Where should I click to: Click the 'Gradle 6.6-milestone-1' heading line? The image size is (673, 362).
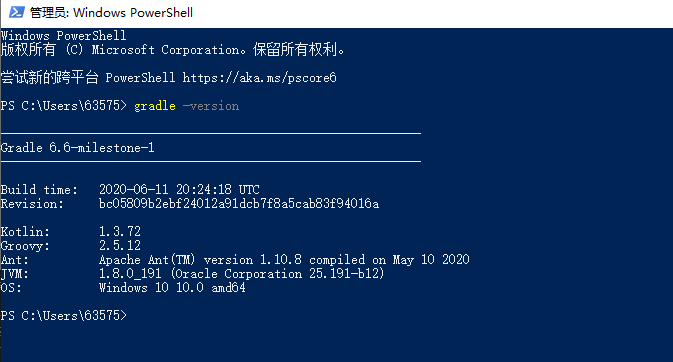pyautogui.click(x=77, y=148)
